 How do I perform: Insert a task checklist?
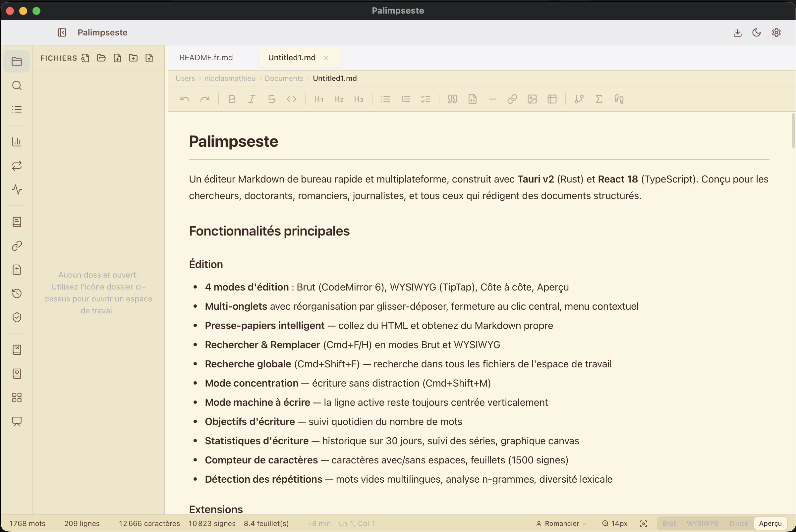pos(425,99)
